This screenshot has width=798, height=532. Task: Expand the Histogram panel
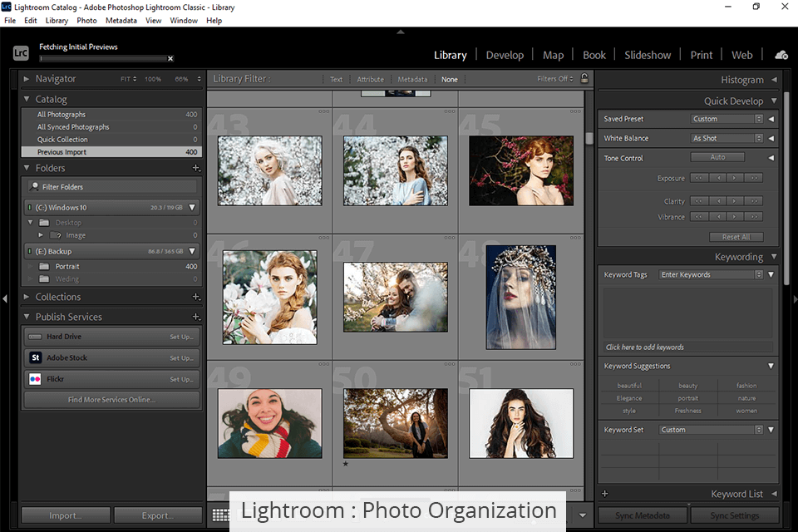click(x=774, y=80)
